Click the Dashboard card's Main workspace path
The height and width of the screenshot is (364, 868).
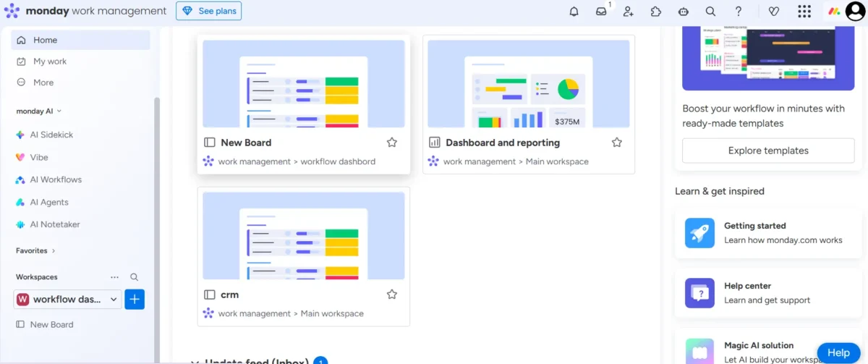click(516, 161)
